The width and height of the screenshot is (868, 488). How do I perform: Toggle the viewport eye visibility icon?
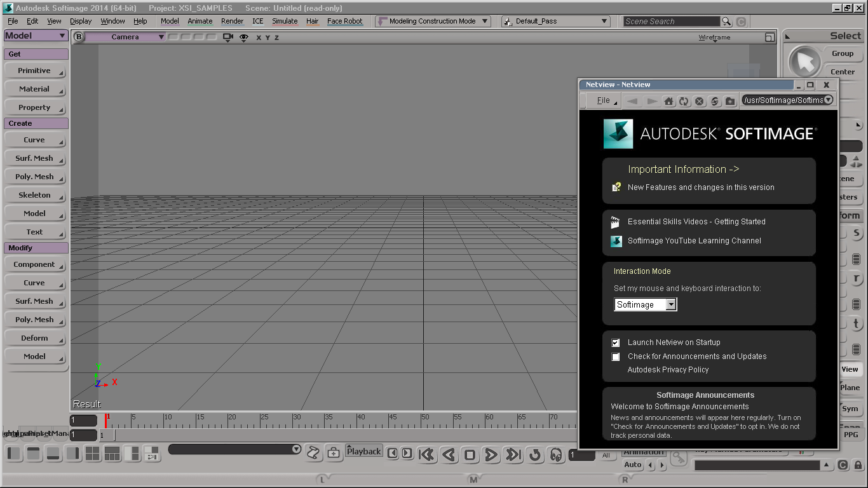point(243,37)
